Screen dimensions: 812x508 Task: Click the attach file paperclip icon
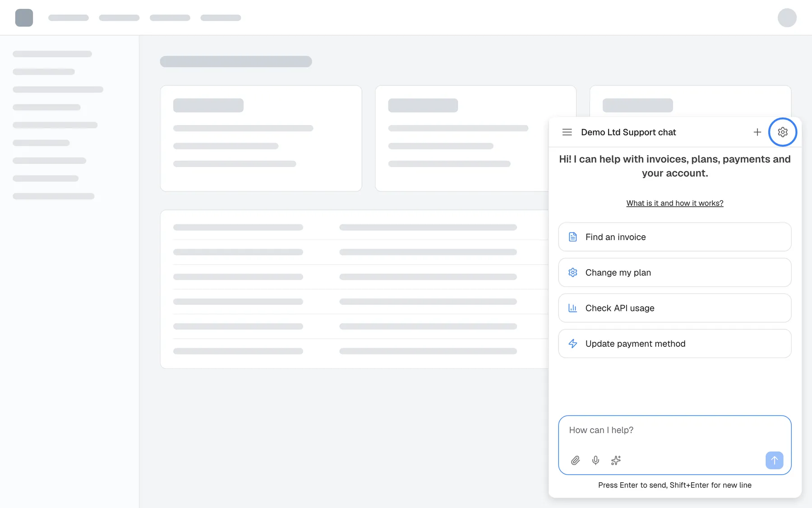(x=576, y=461)
